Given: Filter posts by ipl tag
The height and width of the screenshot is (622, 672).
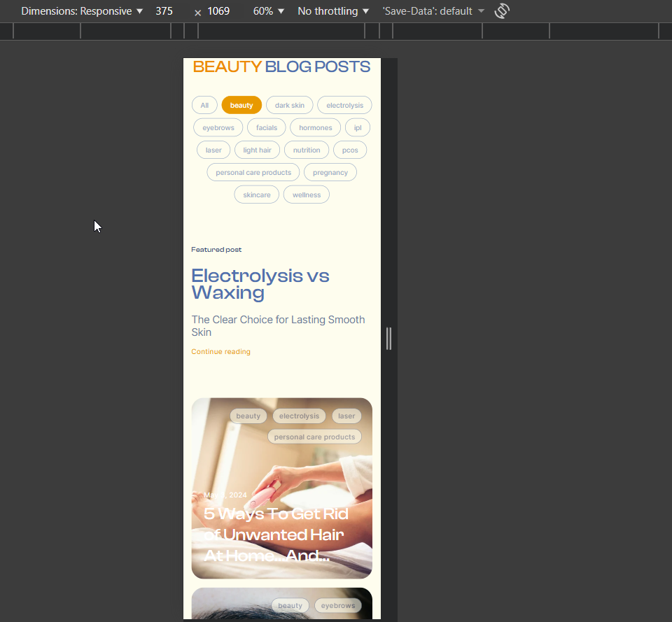Looking at the screenshot, I should [x=358, y=127].
